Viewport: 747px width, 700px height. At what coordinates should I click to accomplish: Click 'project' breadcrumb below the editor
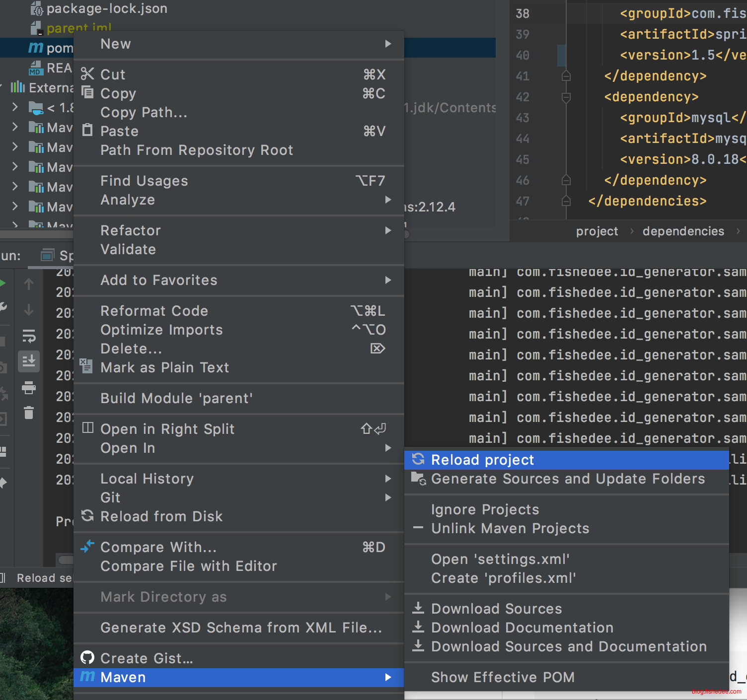coord(597,231)
